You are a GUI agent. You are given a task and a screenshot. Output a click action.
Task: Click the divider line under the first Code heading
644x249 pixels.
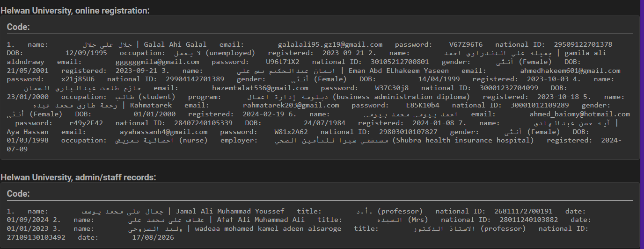320,34
